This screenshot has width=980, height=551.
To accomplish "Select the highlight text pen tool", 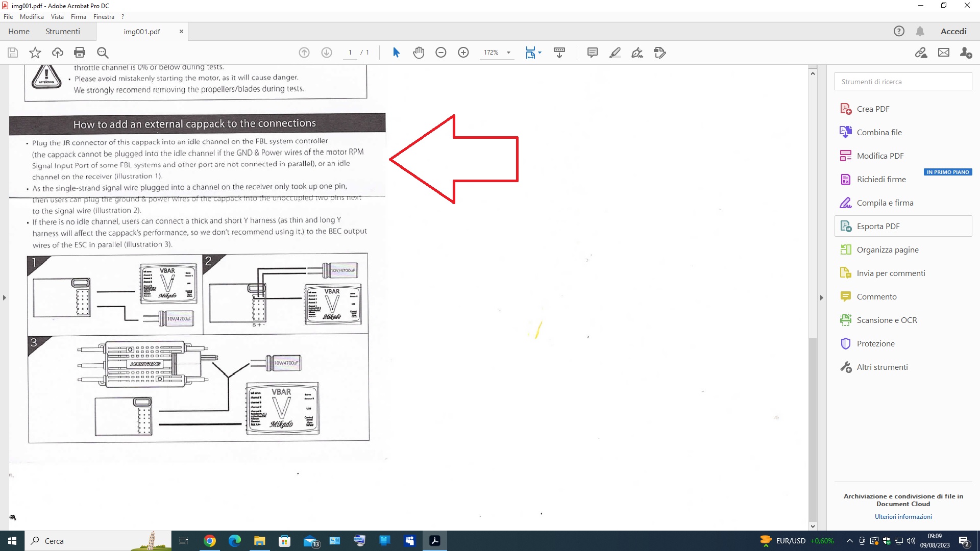I will pyautogui.click(x=615, y=53).
